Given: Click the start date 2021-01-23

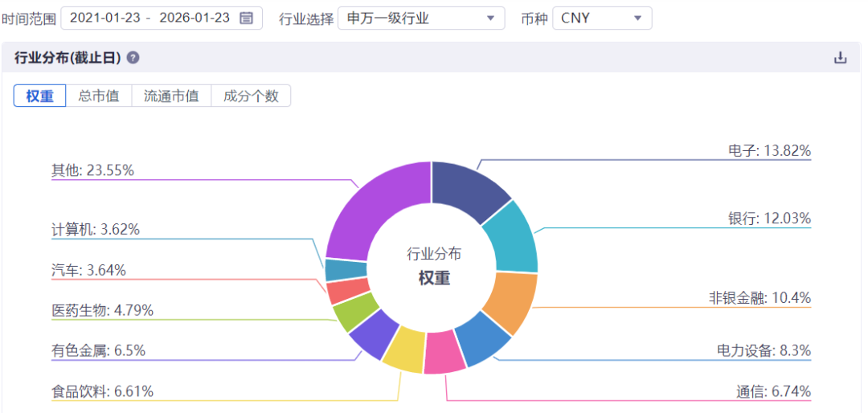Looking at the screenshot, I should click(104, 18).
